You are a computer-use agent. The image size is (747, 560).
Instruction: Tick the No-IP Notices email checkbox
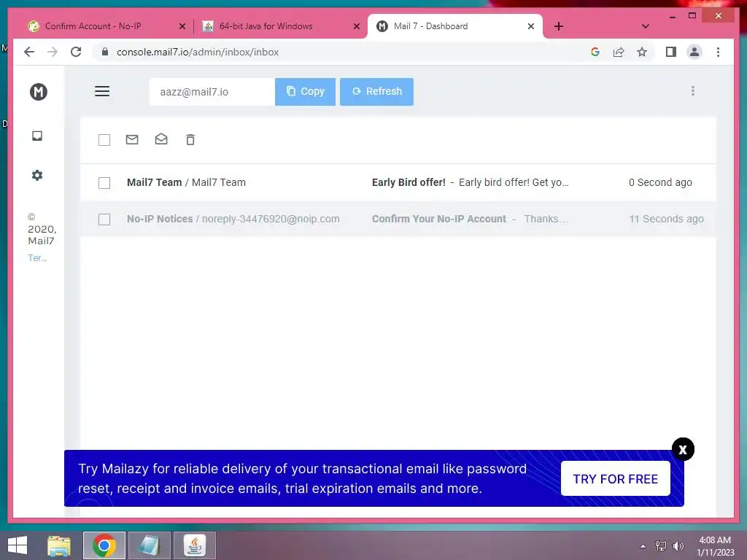[x=104, y=219]
